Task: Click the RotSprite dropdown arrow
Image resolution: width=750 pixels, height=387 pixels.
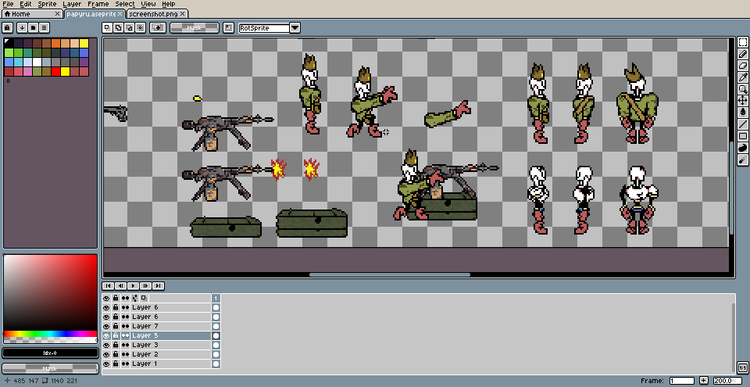Action: (x=295, y=28)
